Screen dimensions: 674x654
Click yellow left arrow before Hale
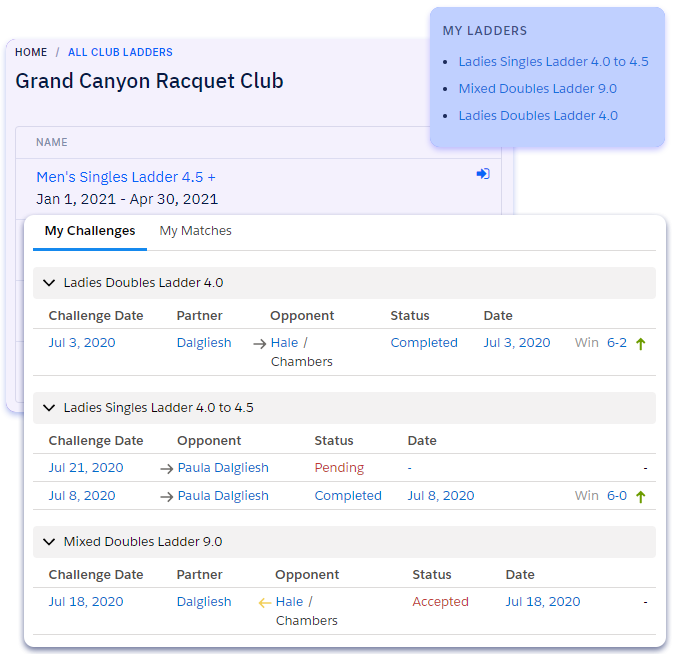pyautogui.click(x=264, y=602)
